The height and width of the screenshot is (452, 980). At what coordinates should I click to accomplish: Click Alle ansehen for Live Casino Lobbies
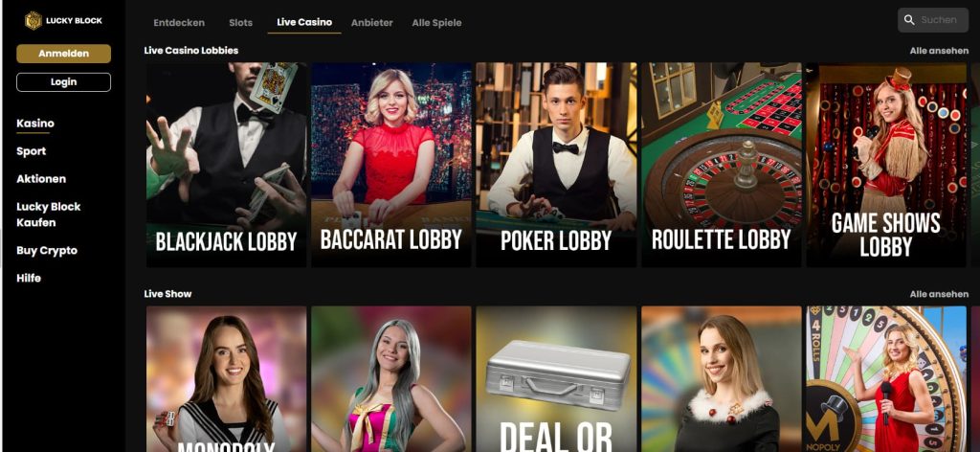pos(939,51)
